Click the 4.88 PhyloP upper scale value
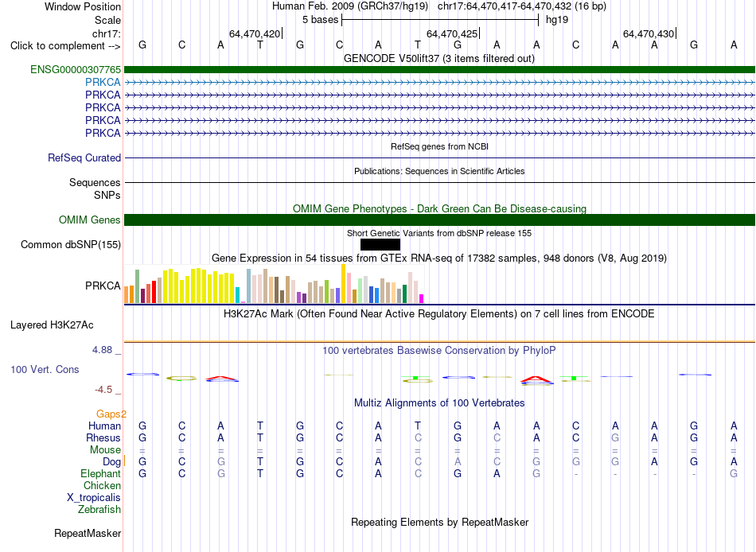This screenshot has height=552, width=756. [x=102, y=350]
